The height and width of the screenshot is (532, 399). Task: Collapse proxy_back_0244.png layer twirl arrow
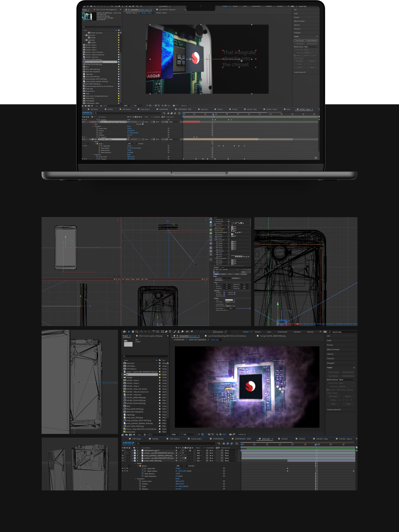pyautogui.click(x=133, y=461)
